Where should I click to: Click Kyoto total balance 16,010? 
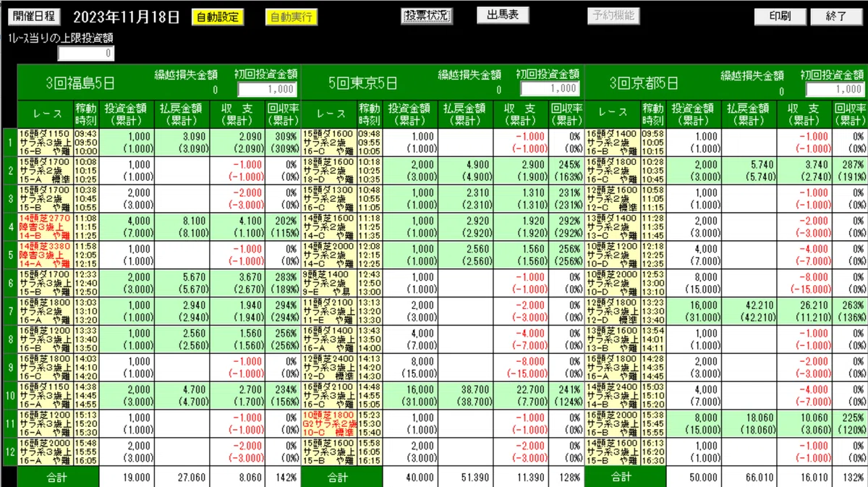tap(816, 478)
